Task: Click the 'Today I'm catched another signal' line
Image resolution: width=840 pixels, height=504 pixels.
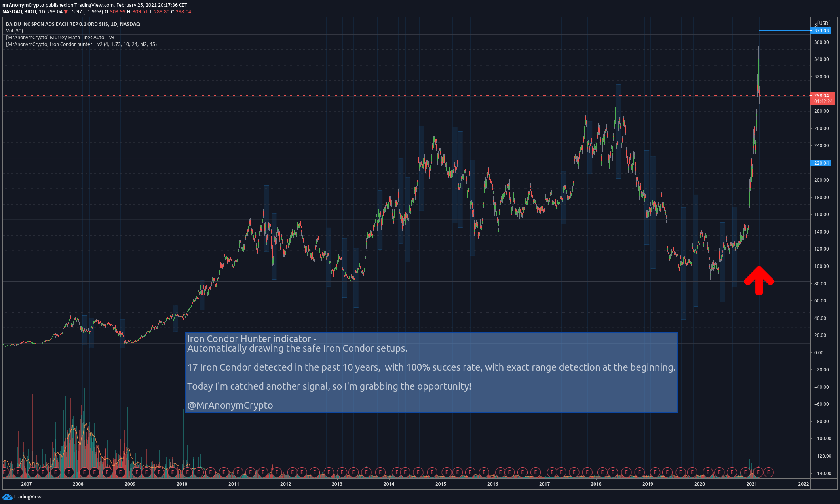Action: point(329,386)
